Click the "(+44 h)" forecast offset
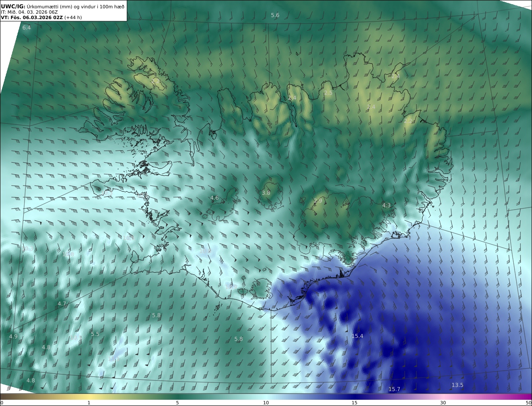The image size is (532, 406). [x=73, y=18]
